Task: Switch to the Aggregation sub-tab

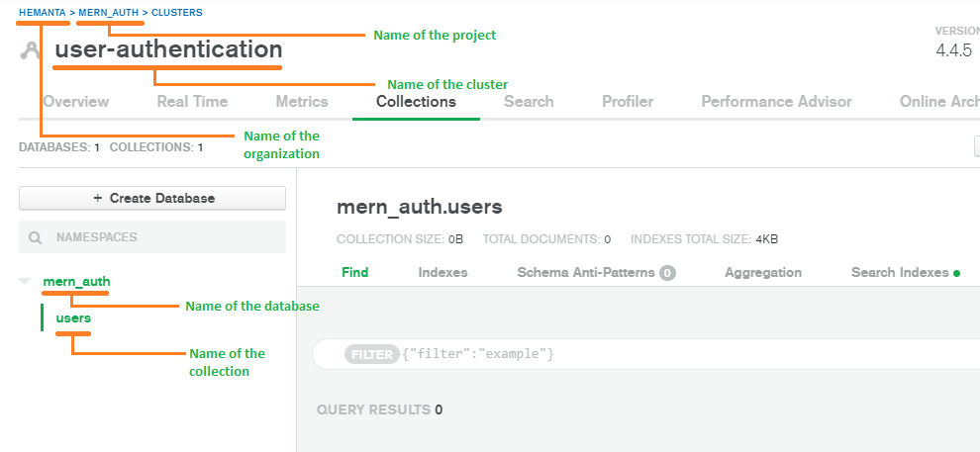Action: point(762,272)
